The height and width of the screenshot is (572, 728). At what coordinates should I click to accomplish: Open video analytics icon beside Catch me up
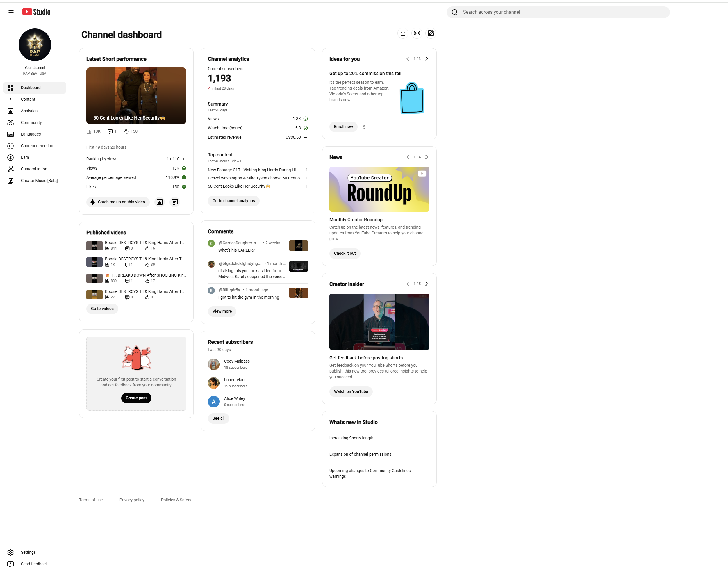160,202
